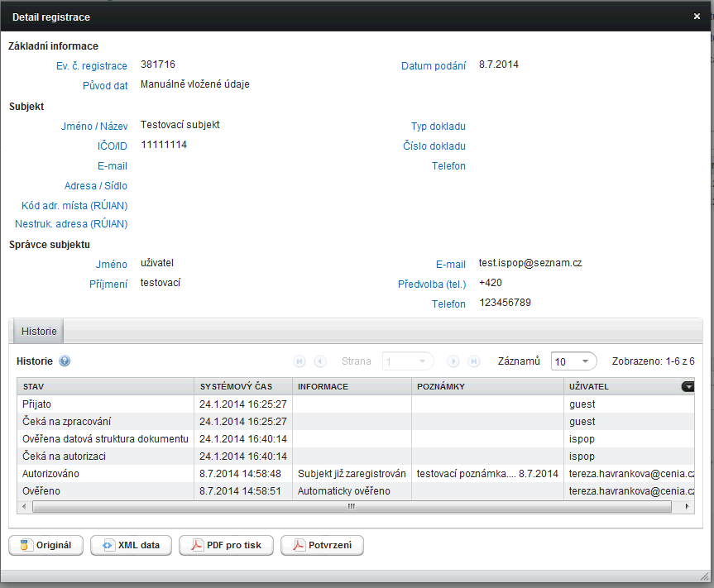Select the Přijato history row

(x=356, y=404)
